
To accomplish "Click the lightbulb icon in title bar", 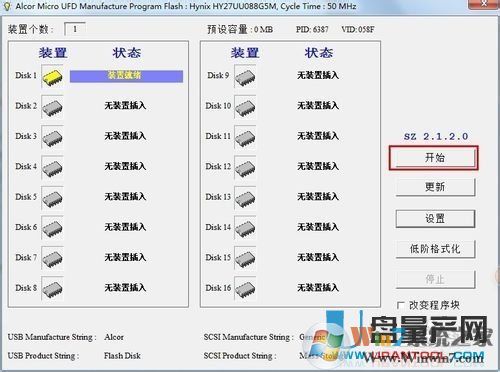I will click(7, 6).
